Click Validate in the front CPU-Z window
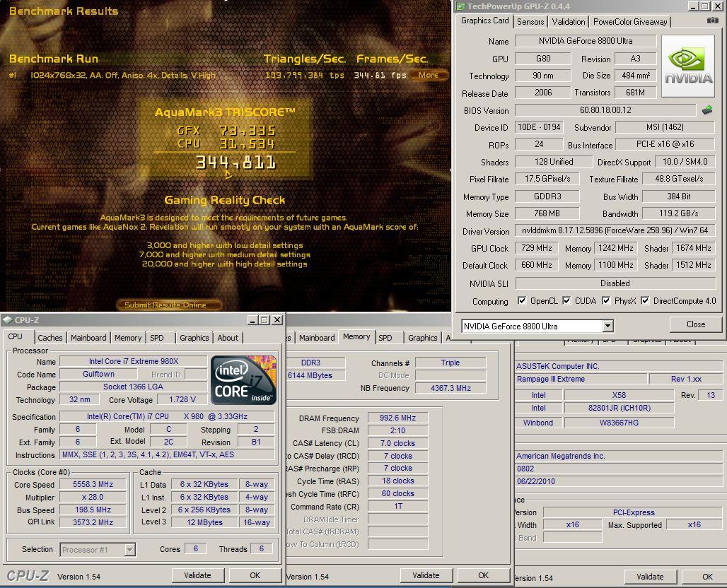 click(197, 575)
